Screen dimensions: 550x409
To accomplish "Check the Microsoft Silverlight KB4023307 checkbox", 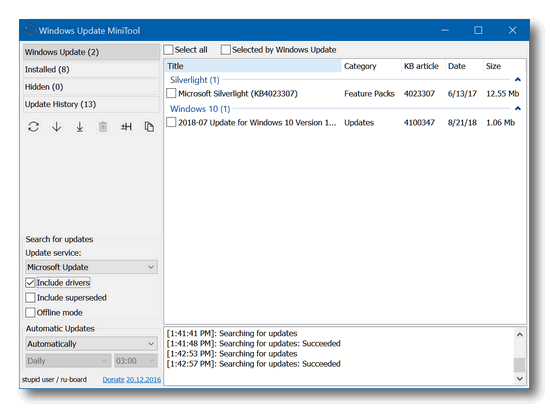I will click(171, 93).
